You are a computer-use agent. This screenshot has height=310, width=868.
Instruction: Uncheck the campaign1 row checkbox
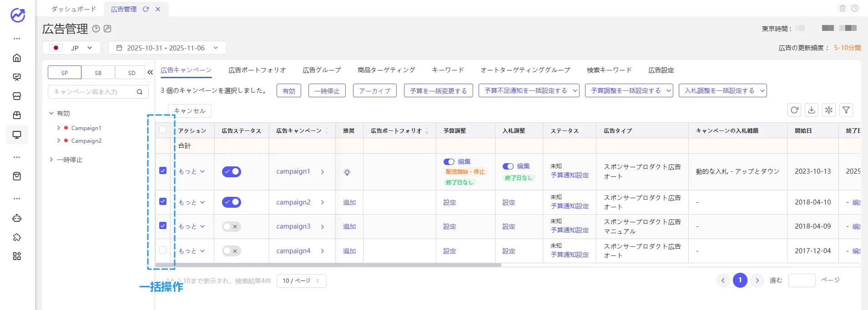(x=163, y=170)
